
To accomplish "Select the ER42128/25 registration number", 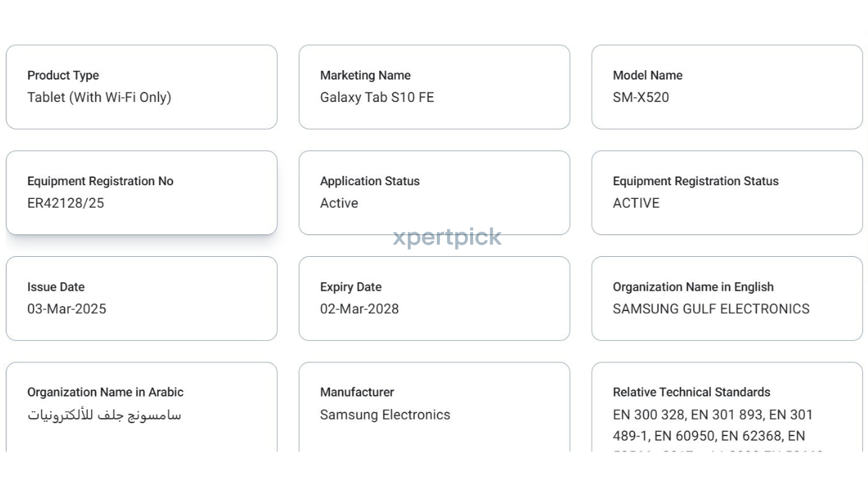I will coord(66,203).
